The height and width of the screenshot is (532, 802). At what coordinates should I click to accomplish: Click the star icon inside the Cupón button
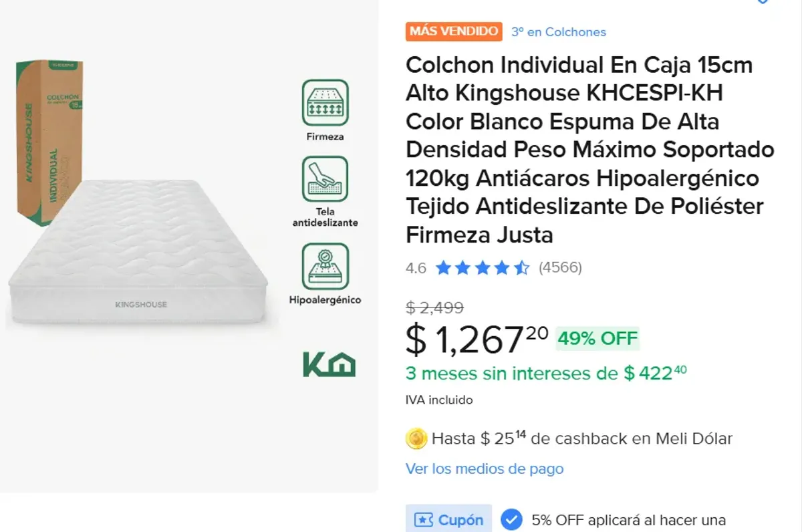point(423,519)
